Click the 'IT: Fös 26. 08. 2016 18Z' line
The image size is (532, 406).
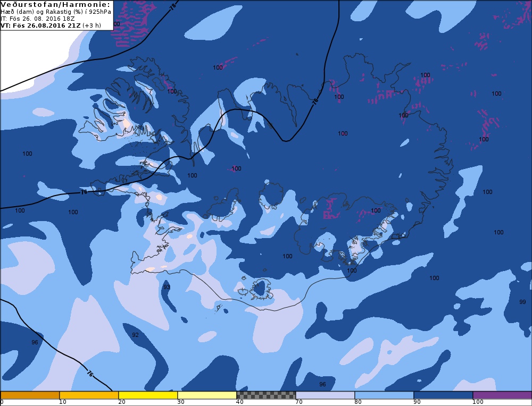(38, 19)
